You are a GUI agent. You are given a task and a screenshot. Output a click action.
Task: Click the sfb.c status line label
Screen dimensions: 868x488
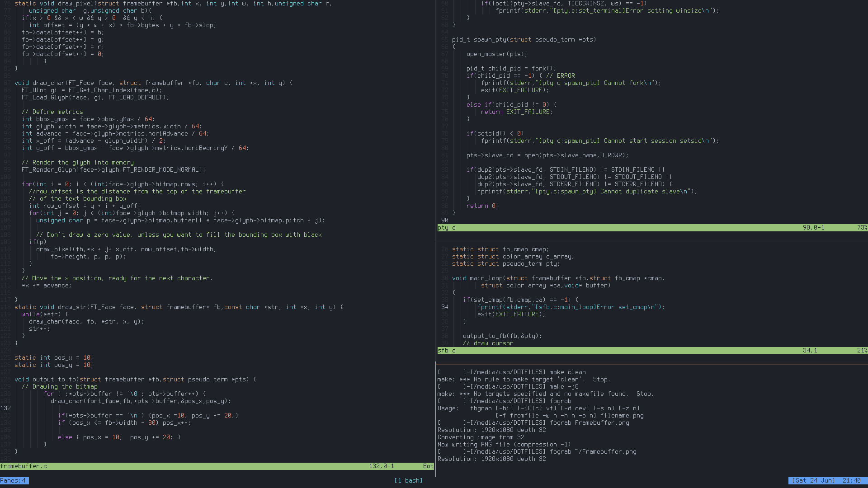point(447,350)
